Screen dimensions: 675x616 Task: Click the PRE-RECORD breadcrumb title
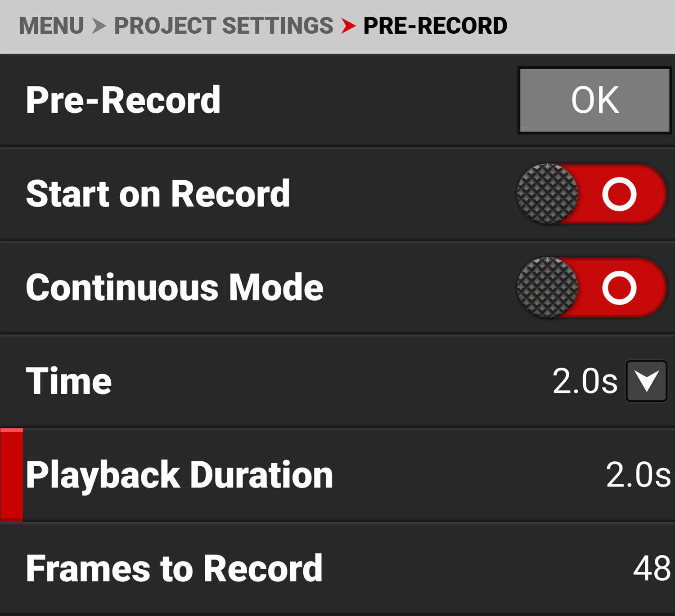point(435,26)
